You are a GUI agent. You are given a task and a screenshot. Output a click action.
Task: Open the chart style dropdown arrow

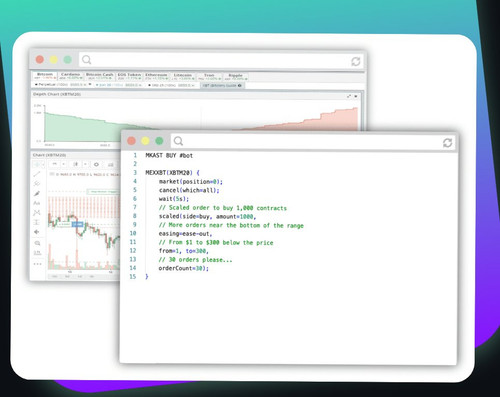[x=85, y=164]
